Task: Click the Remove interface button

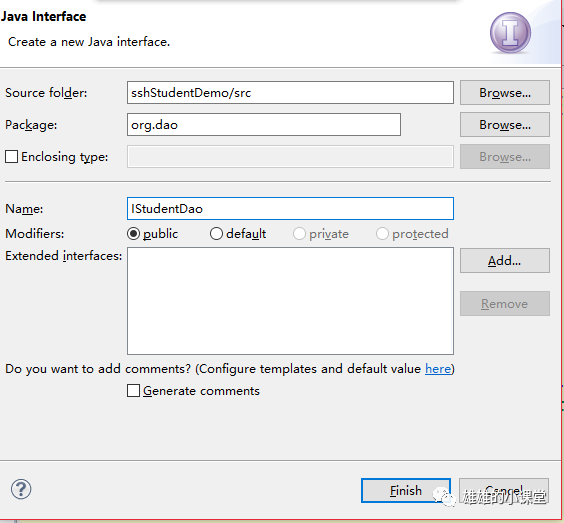Action: point(505,304)
